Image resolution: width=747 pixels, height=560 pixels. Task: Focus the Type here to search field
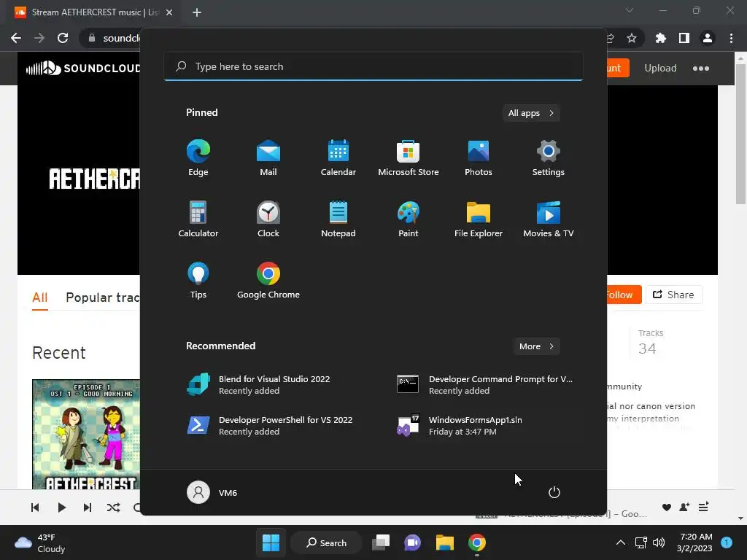click(x=373, y=66)
